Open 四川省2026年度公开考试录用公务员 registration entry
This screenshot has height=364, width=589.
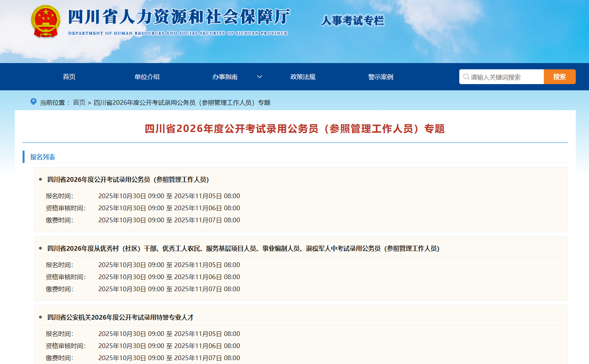tap(128, 179)
